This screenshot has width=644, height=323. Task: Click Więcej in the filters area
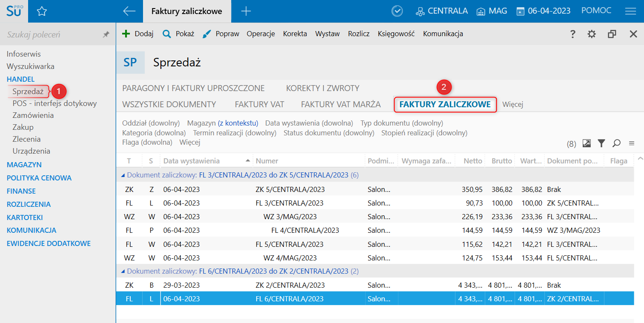click(x=190, y=142)
